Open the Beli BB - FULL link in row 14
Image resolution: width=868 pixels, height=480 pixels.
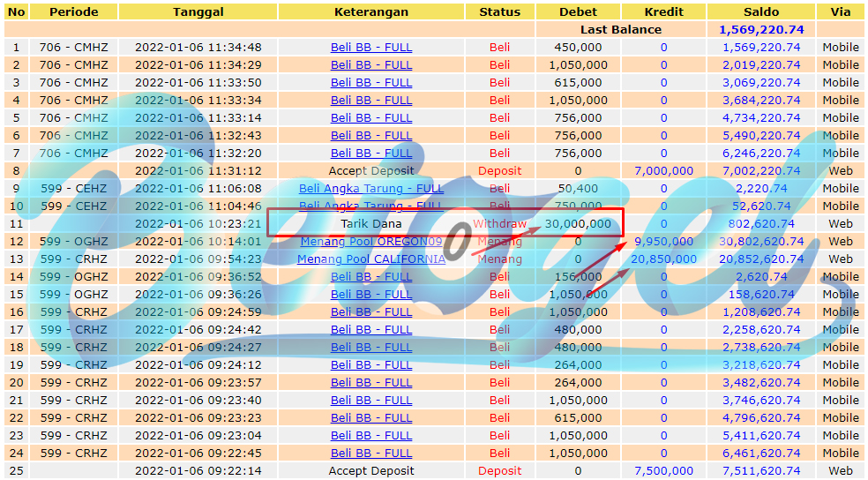(x=370, y=277)
